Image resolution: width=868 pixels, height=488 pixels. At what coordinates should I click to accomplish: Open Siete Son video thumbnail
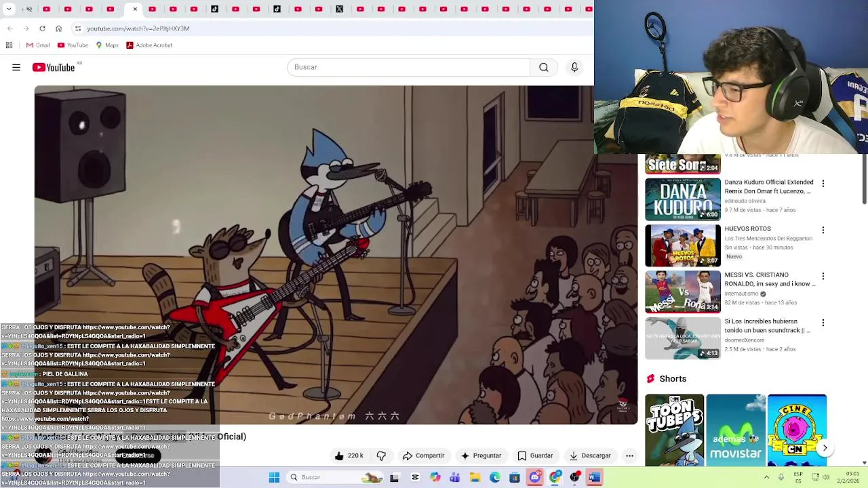pos(683,164)
